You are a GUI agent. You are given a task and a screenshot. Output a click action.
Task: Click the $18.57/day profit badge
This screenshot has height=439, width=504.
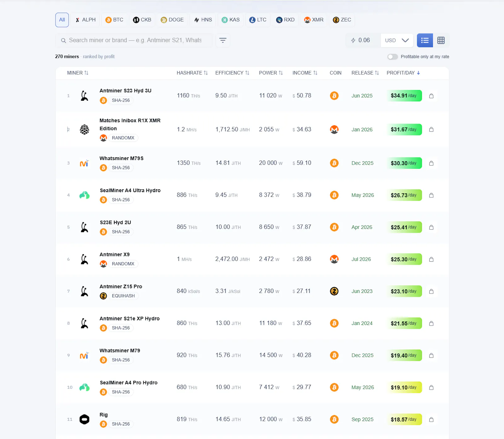[404, 419]
